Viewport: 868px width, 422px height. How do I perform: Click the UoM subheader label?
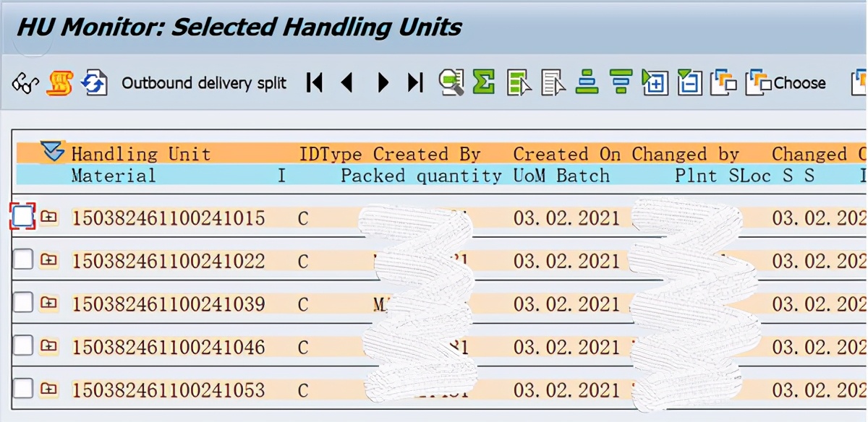coord(529,175)
